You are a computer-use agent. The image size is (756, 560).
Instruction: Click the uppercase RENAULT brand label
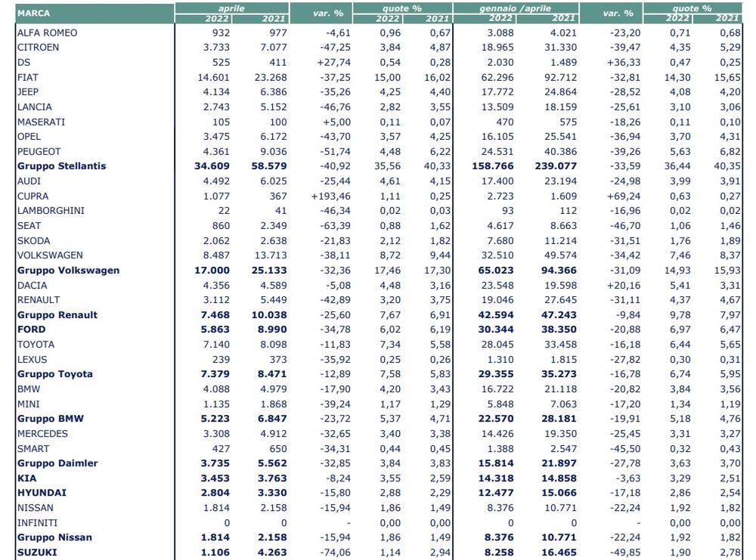coord(39,300)
